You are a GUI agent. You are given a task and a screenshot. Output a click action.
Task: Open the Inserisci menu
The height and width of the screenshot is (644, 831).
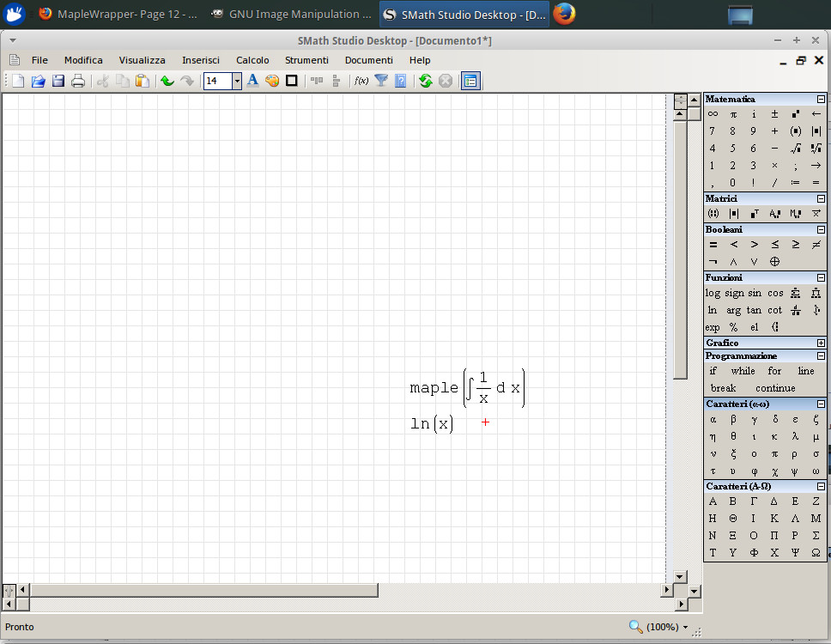click(201, 60)
